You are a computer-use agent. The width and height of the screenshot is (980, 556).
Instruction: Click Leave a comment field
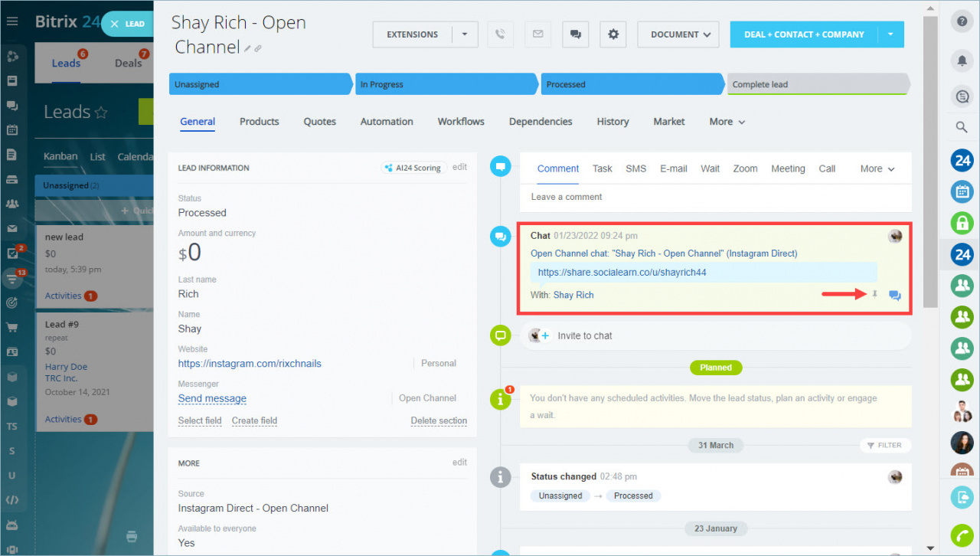716,197
